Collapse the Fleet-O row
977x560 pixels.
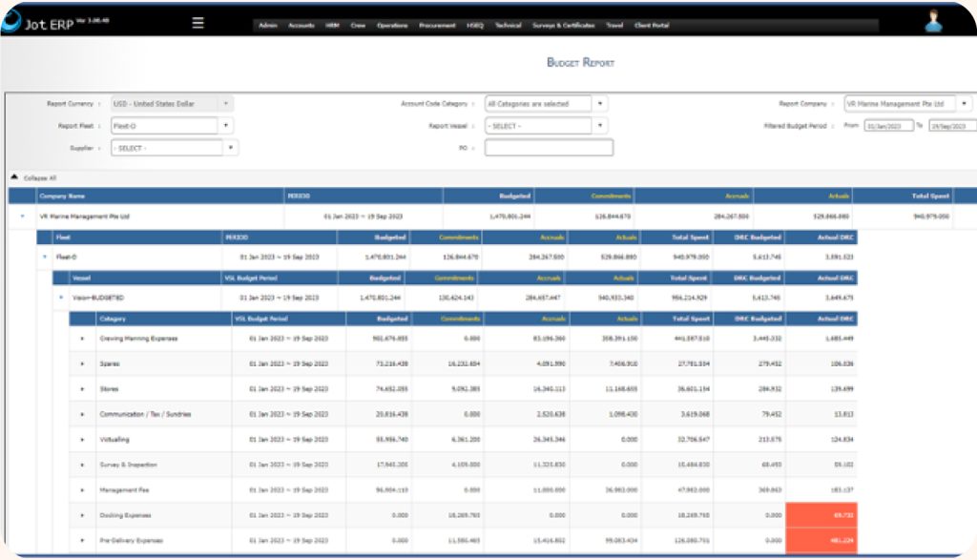[45, 257]
